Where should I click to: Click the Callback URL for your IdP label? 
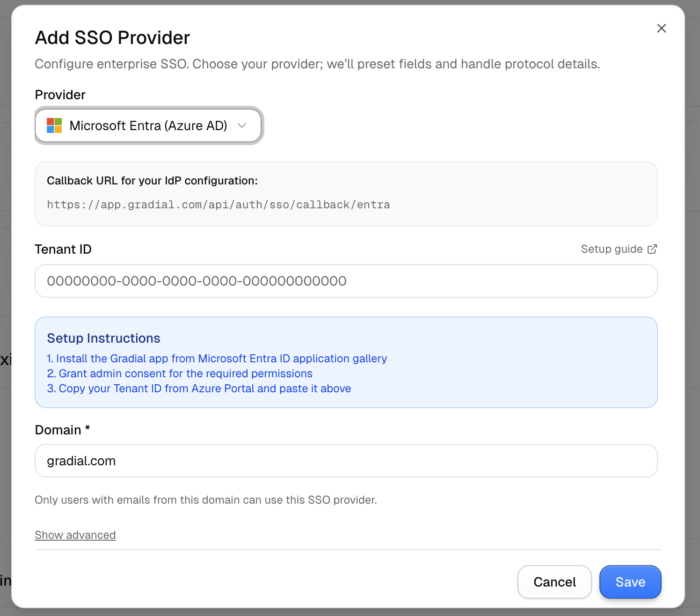(x=152, y=181)
